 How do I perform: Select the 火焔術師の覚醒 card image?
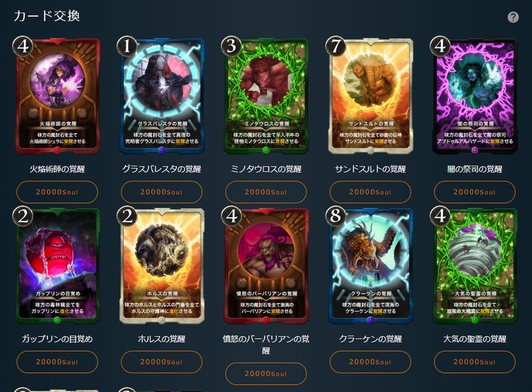tap(57, 96)
